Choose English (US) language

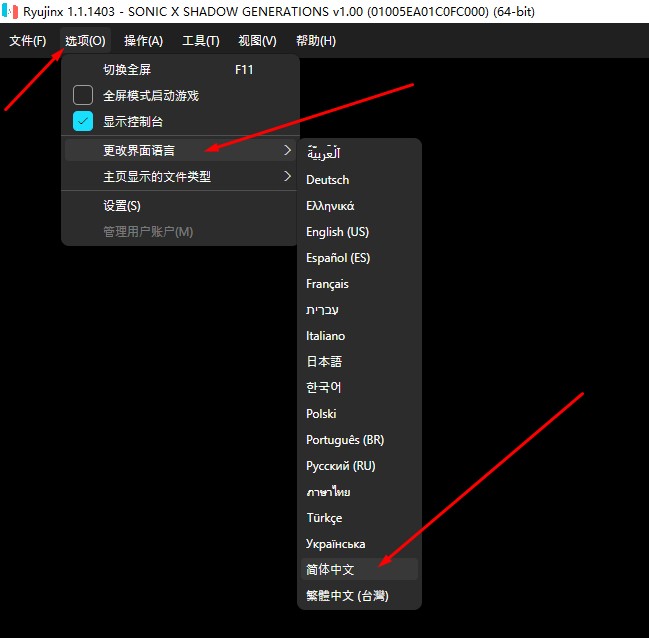(x=359, y=232)
